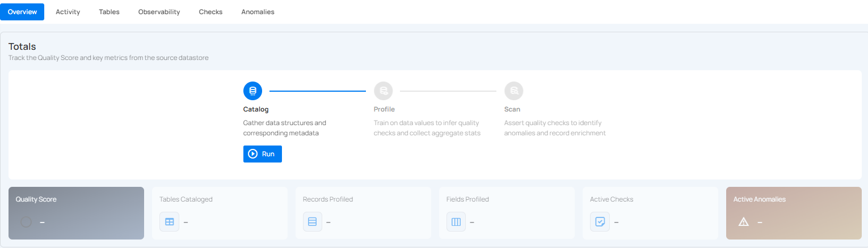Click the Active Checks checkmark icon
The width and height of the screenshot is (868, 248).
(600, 222)
